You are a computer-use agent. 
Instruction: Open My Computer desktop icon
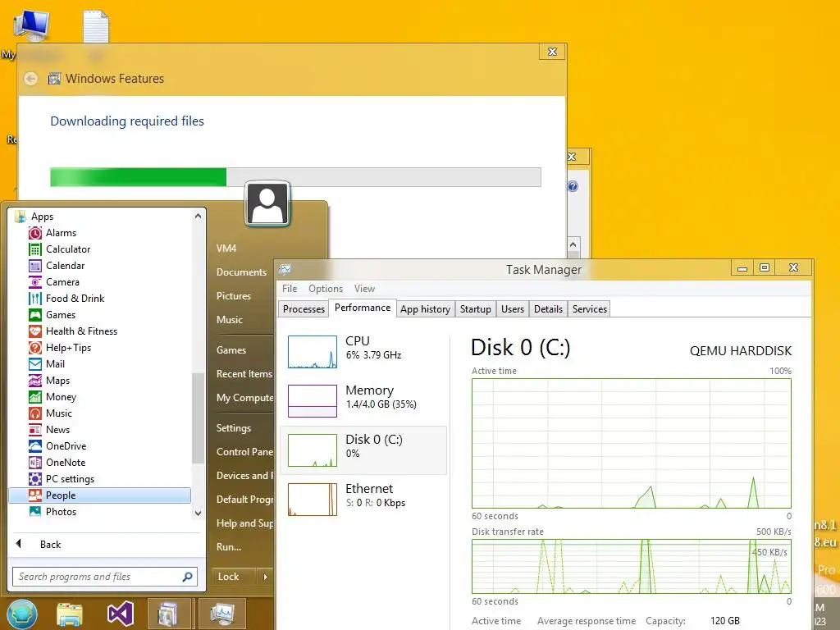click(32, 25)
